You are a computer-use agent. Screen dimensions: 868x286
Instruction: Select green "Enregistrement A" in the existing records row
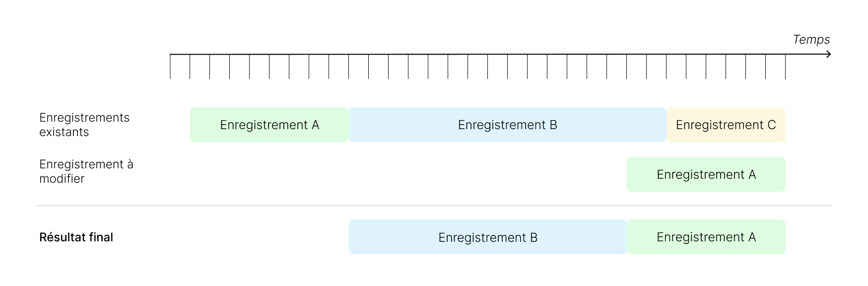pos(269,125)
